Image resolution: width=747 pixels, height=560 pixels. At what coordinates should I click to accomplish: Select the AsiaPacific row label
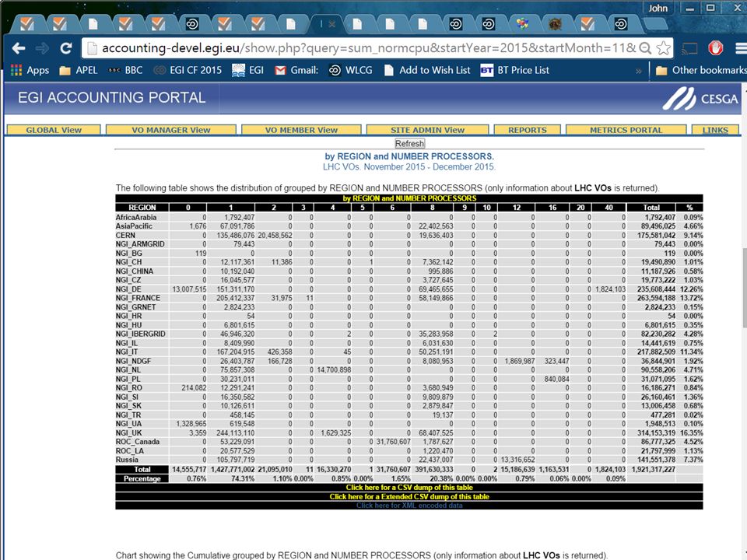(x=134, y=226)
